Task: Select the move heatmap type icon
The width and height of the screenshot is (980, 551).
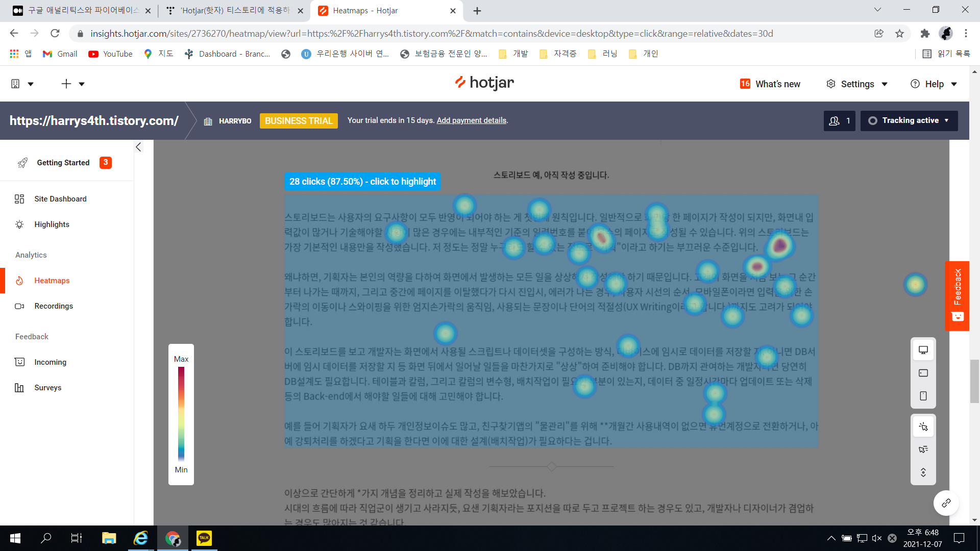Action: [923, 449]
